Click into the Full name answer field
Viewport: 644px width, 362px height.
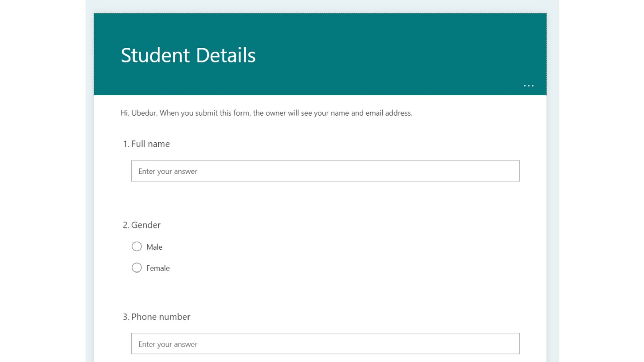pos(325,171)
